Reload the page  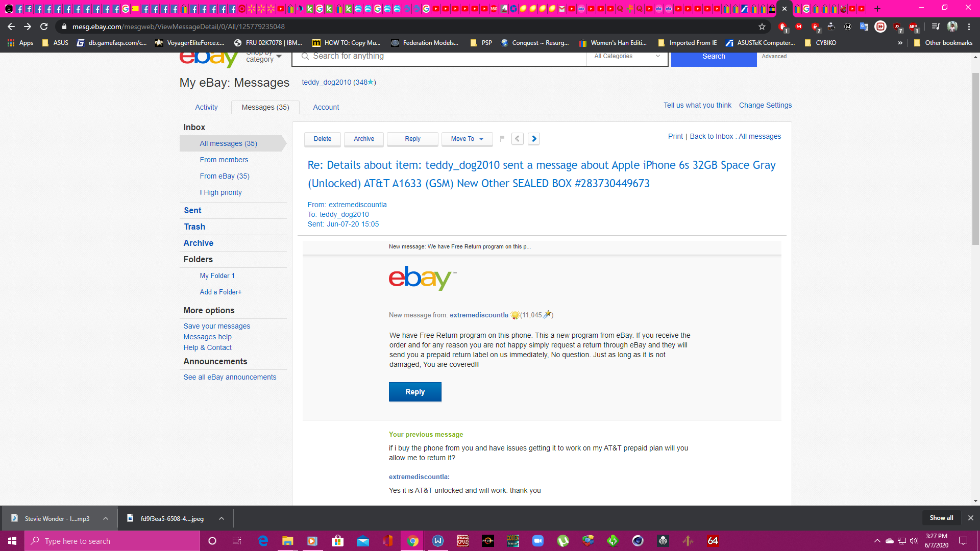click(44, 27)
